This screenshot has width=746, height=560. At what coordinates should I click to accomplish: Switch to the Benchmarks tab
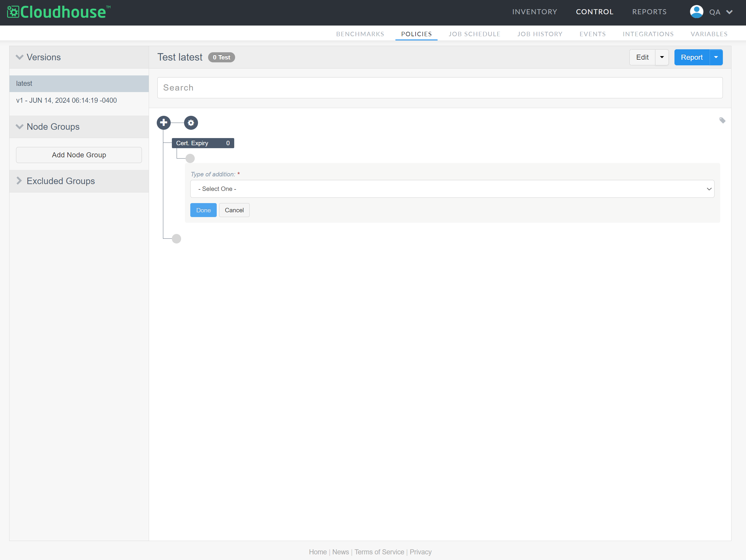360,34
